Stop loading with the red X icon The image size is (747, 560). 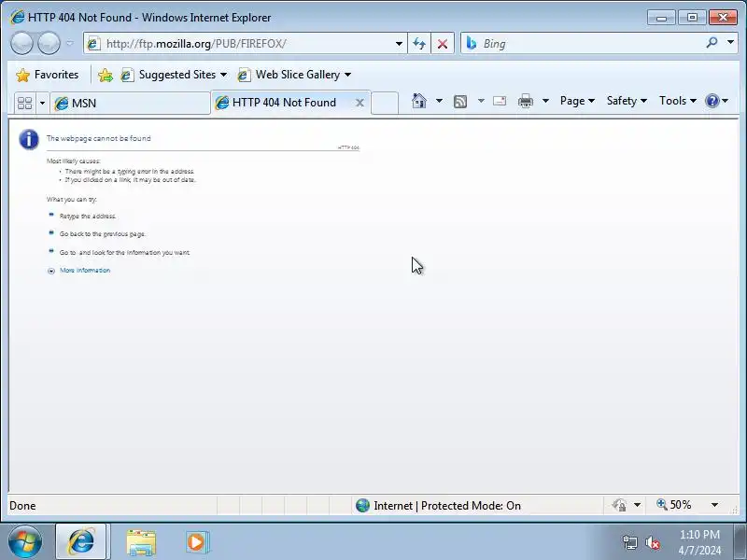tap(443, 44)
